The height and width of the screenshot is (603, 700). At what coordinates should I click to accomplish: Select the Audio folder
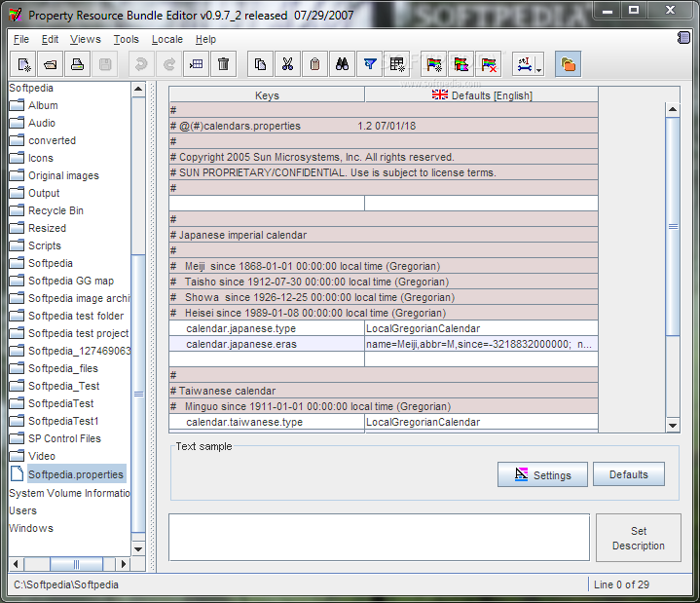pyautogui.click(x=42, y=123)
